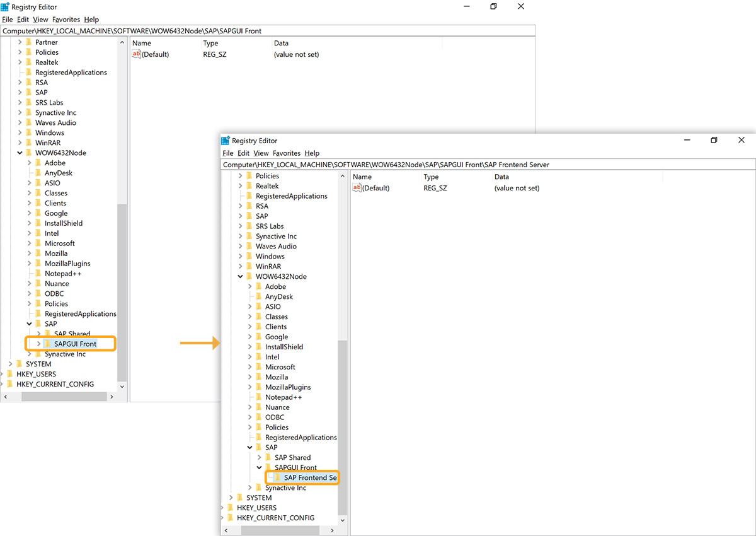
Task: Click the address bar of the back Registry Editor
Action: click(x=268, y=31)
